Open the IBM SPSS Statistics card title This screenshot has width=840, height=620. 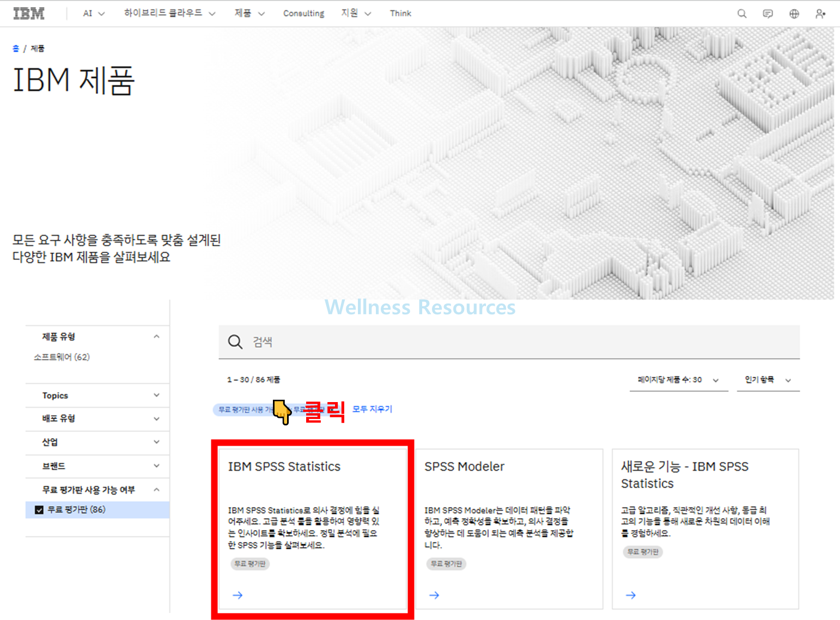tap(284, 466)
